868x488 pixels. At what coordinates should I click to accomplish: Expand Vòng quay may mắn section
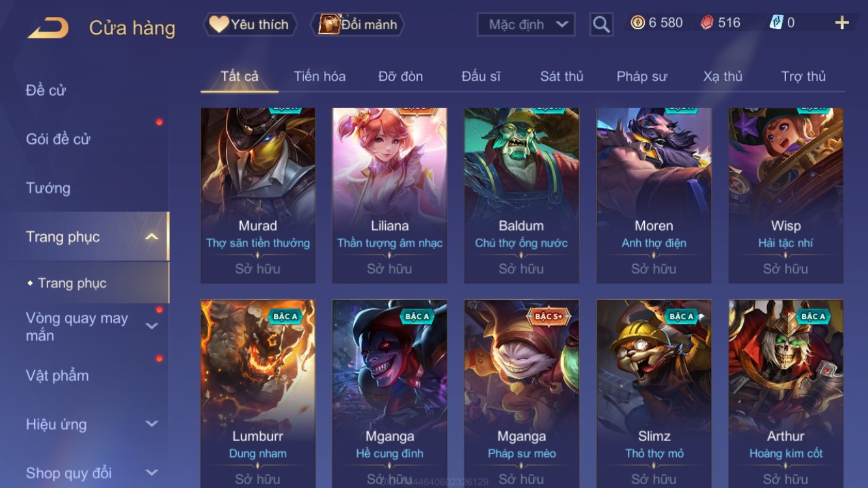(x=152, y=326)
